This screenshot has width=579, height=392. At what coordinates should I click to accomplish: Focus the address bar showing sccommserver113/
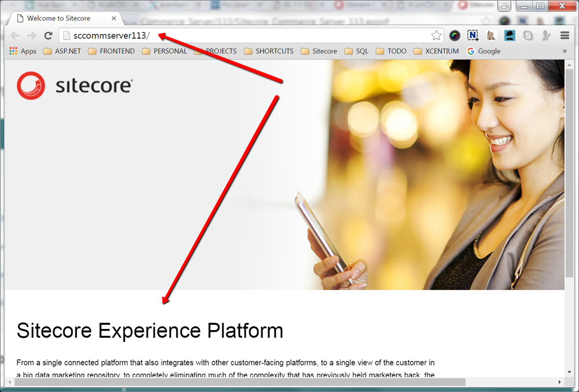coord(251,36)
